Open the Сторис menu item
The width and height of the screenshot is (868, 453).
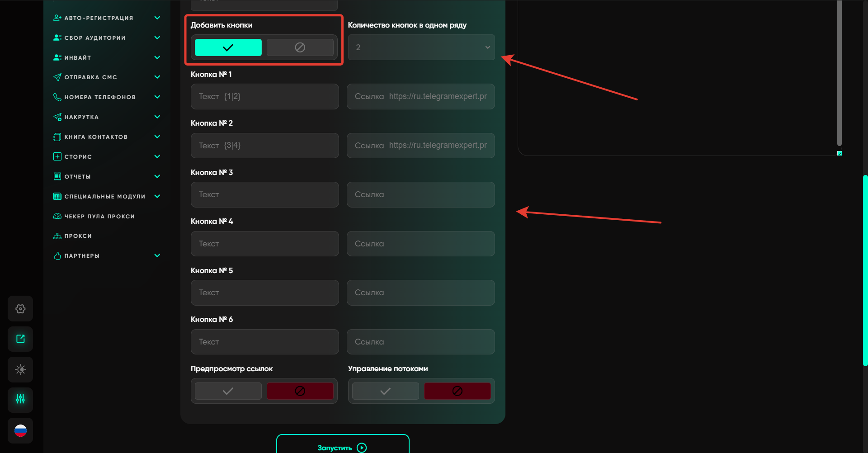(x=78, y=157)
